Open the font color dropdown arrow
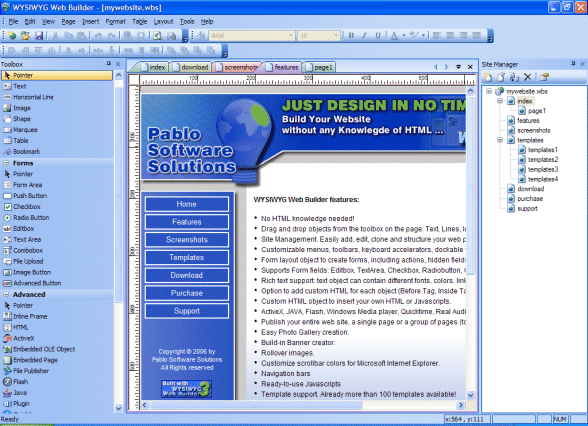The height and width of the screenshot is (426, 588). coord(404,36)
